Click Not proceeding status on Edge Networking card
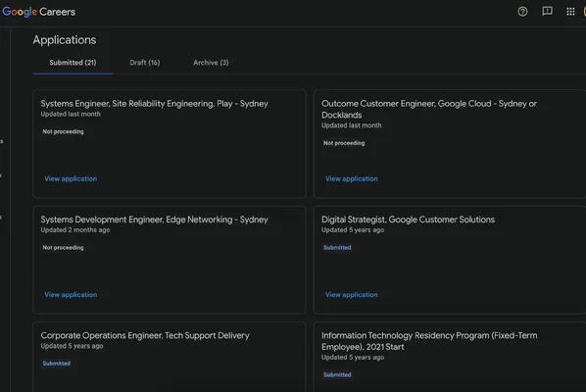This screenshot has height=392, width=586. pyautogui.click(x=63, y=248)
